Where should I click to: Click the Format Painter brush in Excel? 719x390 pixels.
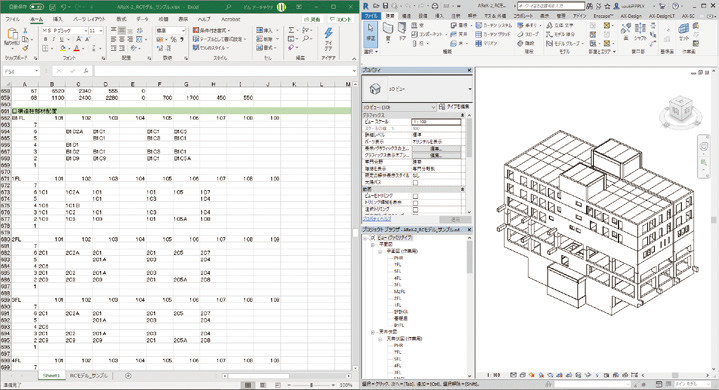pyautogui.click(x=25, y=48)
